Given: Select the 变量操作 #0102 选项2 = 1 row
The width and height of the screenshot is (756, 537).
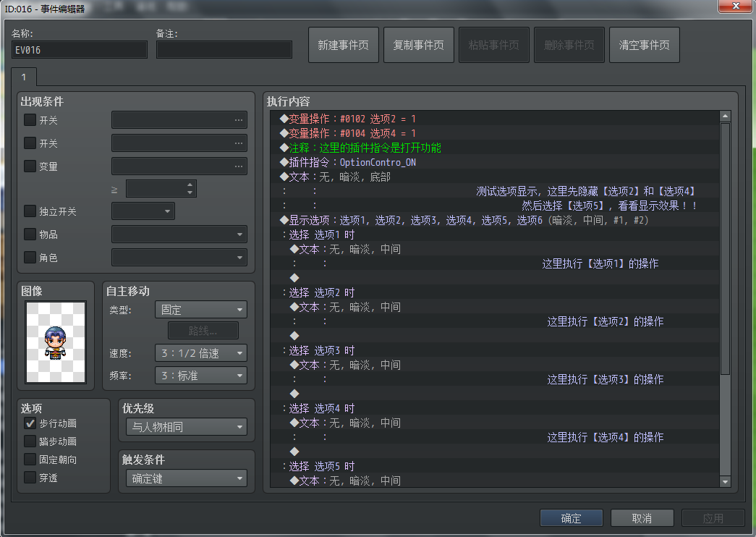Looking at the screenshot, I should tap(495, 119).
